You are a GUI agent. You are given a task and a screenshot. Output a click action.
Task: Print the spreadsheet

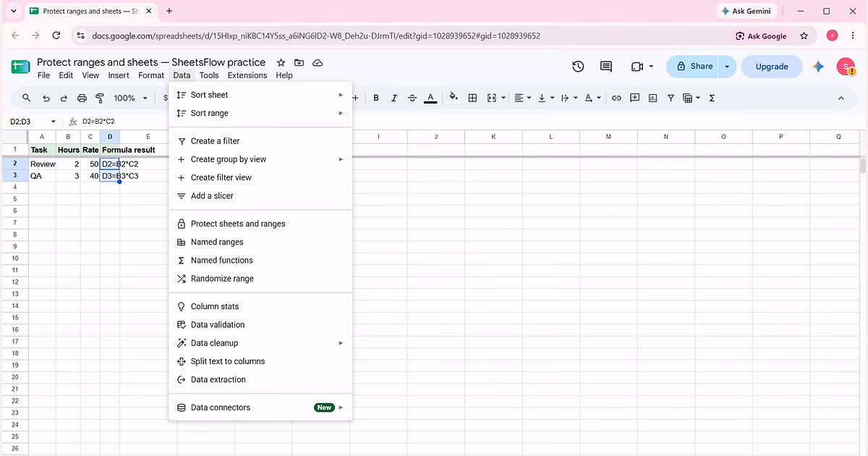[x=82, y=98]
